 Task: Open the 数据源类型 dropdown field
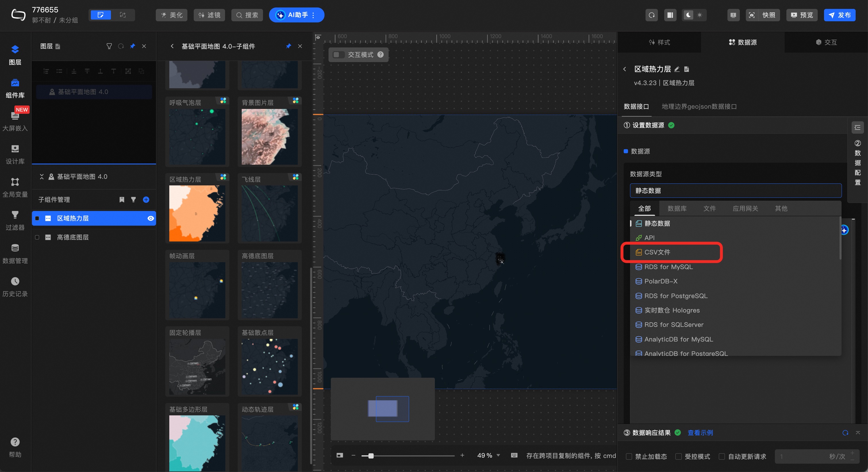coord(735,191)
